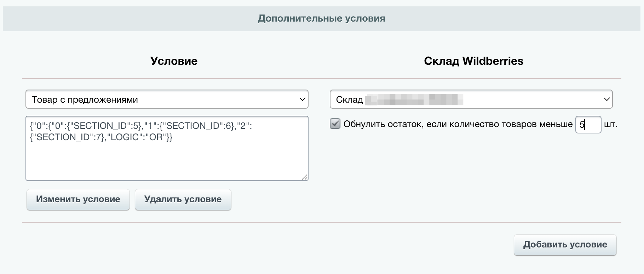Click the 'Добавить условие' button
Screen dimensions: 644x274
click(565, 245)
